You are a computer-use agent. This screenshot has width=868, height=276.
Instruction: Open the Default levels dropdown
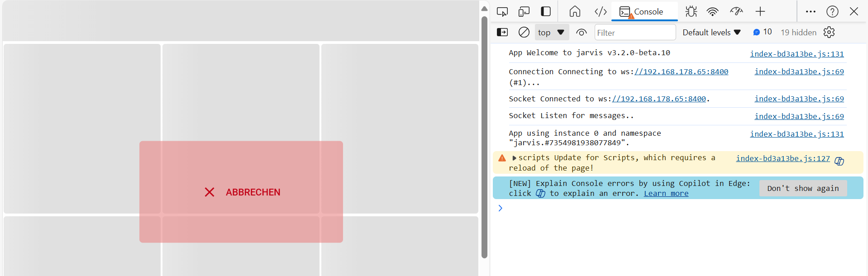(x=711, y=33)
